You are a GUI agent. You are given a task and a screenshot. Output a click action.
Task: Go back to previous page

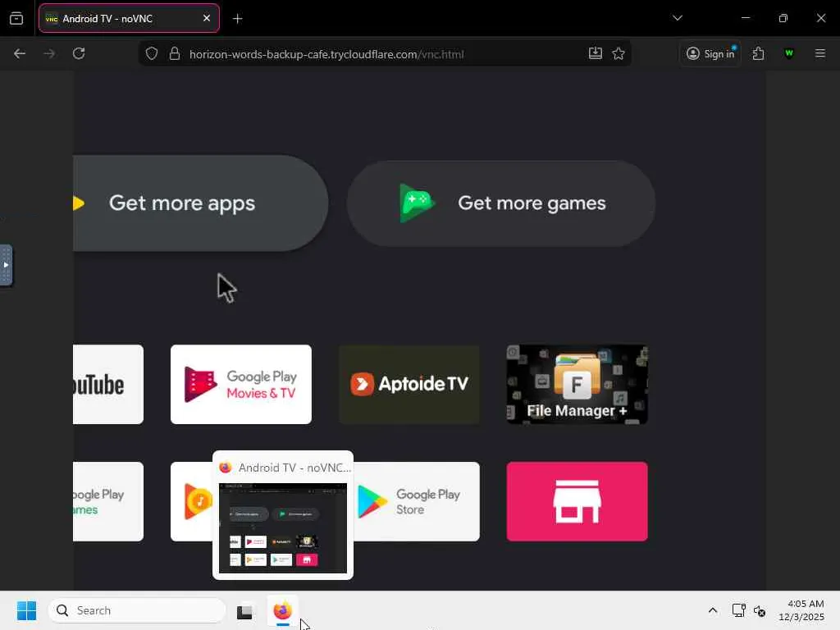(20, 53)
